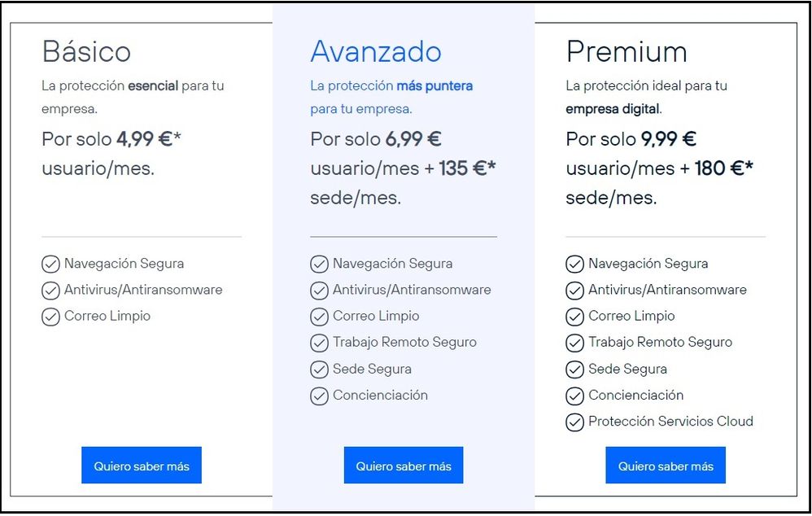Click the Antivirus/Antiransomware icon in Avanzado
The height and width of the screenshot is (516, 812).
[318, 290]
